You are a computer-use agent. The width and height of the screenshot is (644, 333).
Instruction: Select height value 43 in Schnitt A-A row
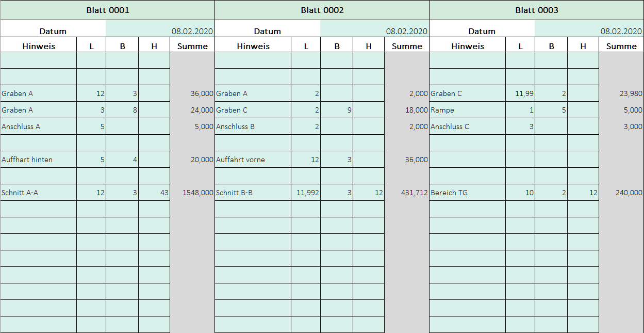point(154,193)
